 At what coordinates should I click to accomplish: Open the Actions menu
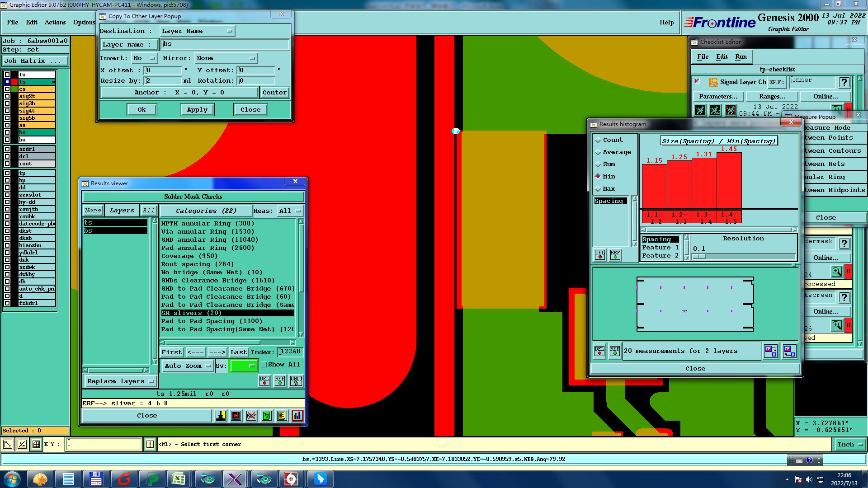tap(55, 22)
